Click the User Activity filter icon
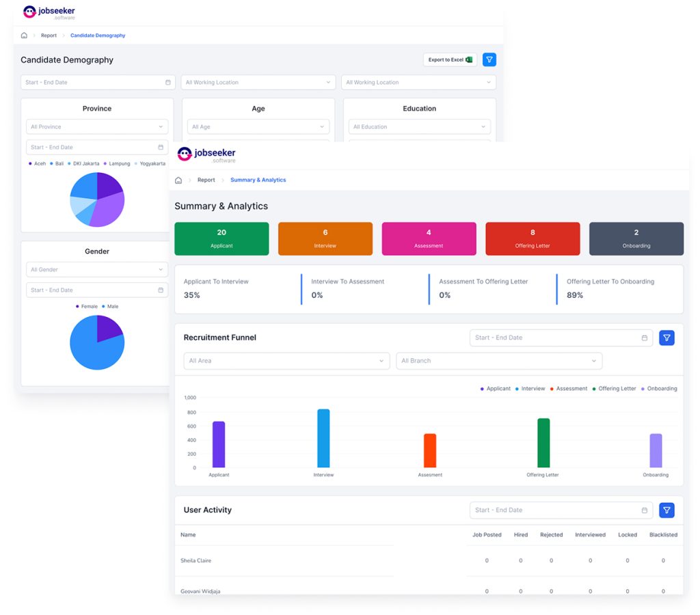700x615 pixels. pos(667,510)
